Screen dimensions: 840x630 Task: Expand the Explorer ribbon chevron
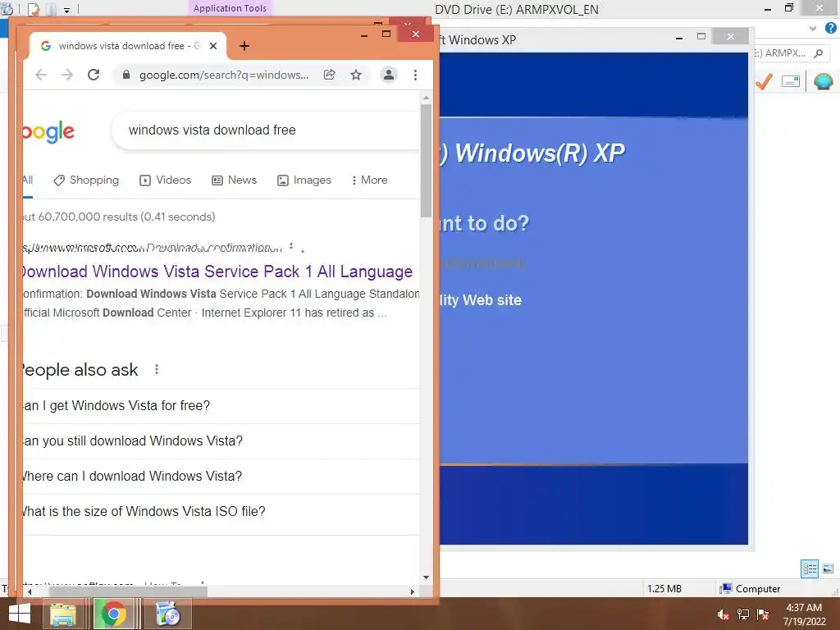(x=813, y=28)
